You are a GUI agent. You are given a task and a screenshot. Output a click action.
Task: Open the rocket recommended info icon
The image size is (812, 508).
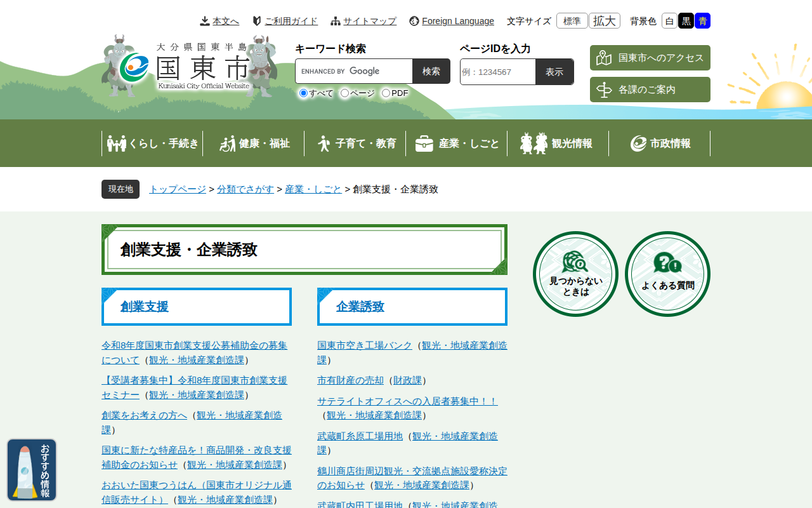click(x=32, y=470)
